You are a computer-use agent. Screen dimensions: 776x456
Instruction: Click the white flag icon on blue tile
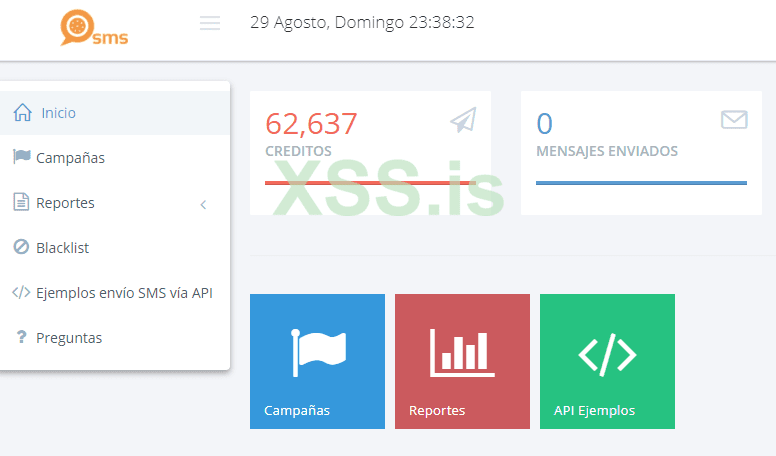tap(318, 353)
